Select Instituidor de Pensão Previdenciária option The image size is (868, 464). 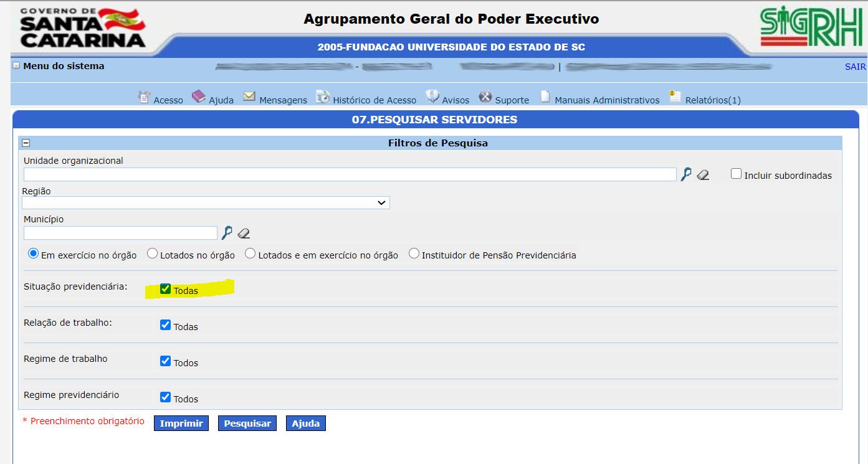pos(414,253)
